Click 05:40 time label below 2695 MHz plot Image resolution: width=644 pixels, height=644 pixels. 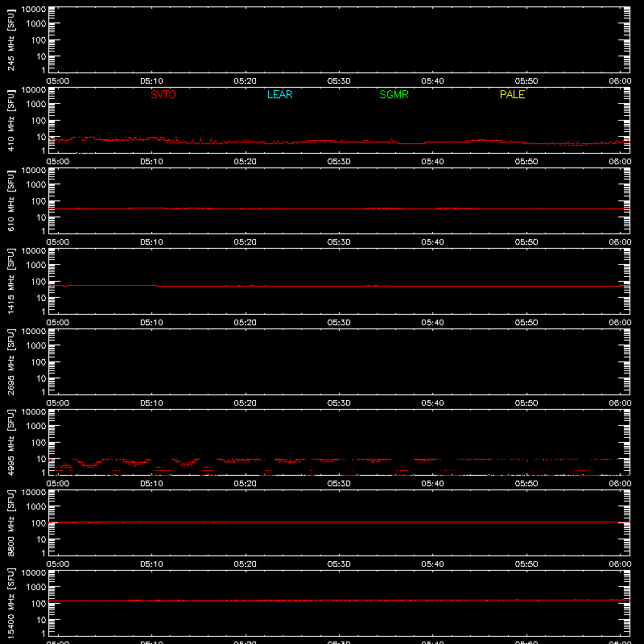click(x=432, y=403)
